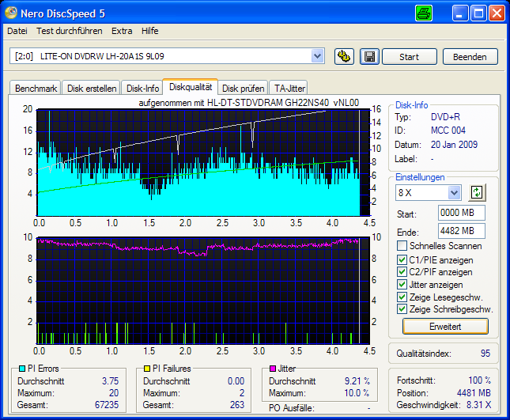Open the Extra menu
This screenshot has width=510, height=420.
point(122,31)
